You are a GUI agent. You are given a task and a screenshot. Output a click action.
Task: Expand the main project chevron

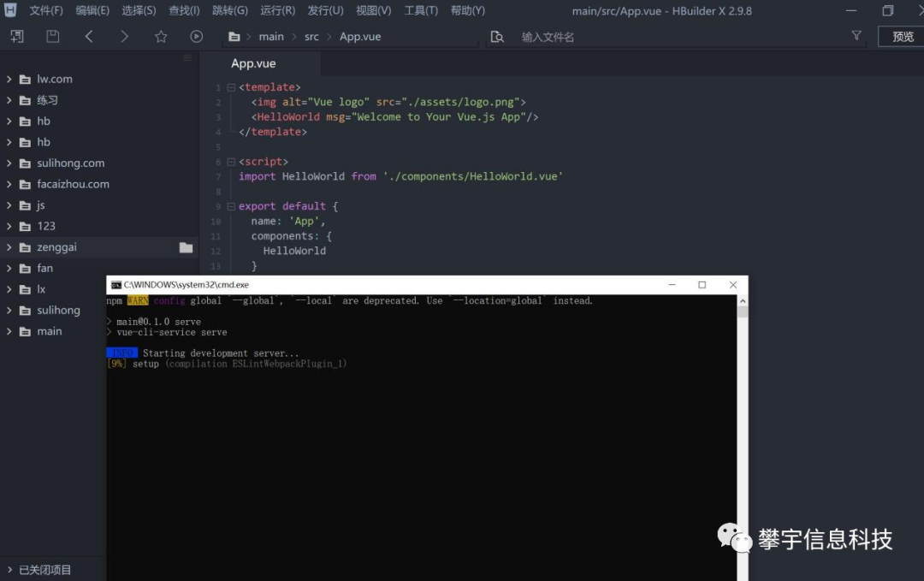[9, 331]
